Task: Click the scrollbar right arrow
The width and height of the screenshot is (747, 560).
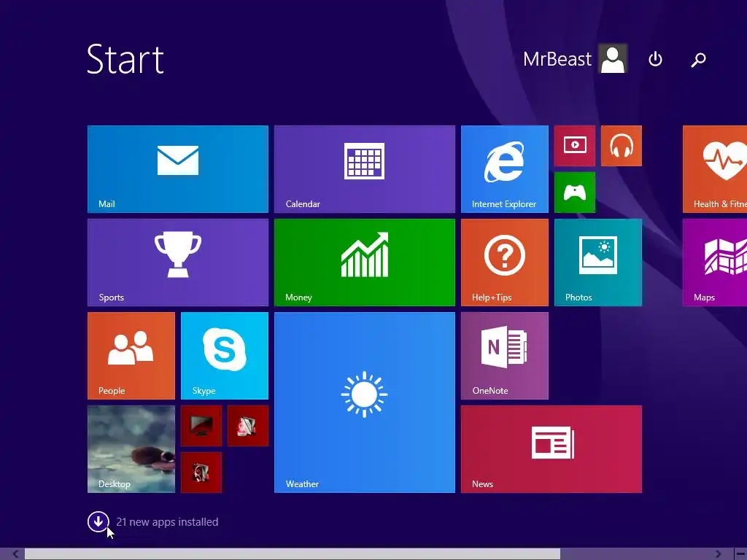Action: (x=718, y=554)
